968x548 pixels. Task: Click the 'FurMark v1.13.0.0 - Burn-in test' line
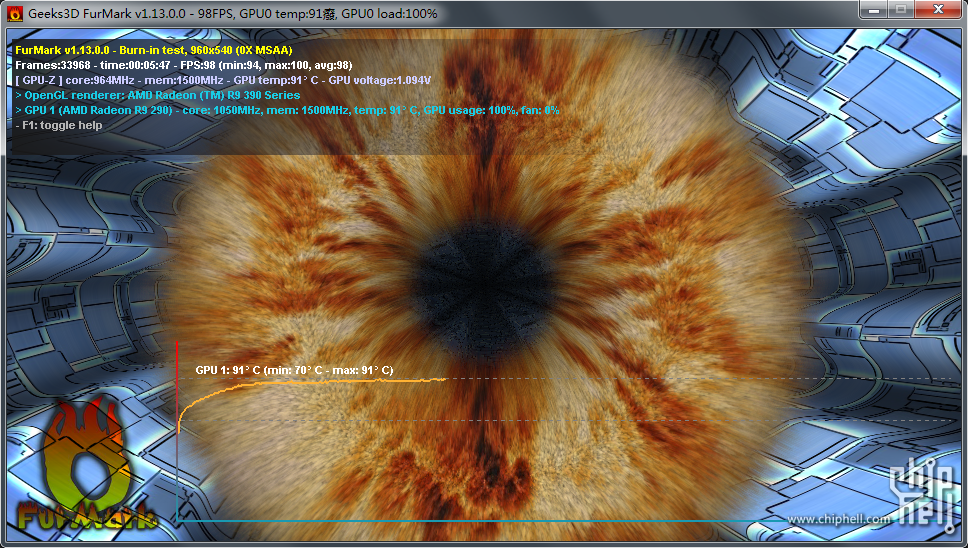click(x=154, y=50)
